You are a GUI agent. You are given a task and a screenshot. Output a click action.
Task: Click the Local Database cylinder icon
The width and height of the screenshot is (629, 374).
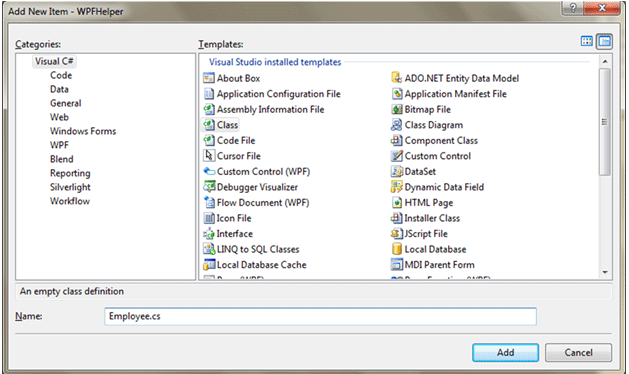[397, 249]
